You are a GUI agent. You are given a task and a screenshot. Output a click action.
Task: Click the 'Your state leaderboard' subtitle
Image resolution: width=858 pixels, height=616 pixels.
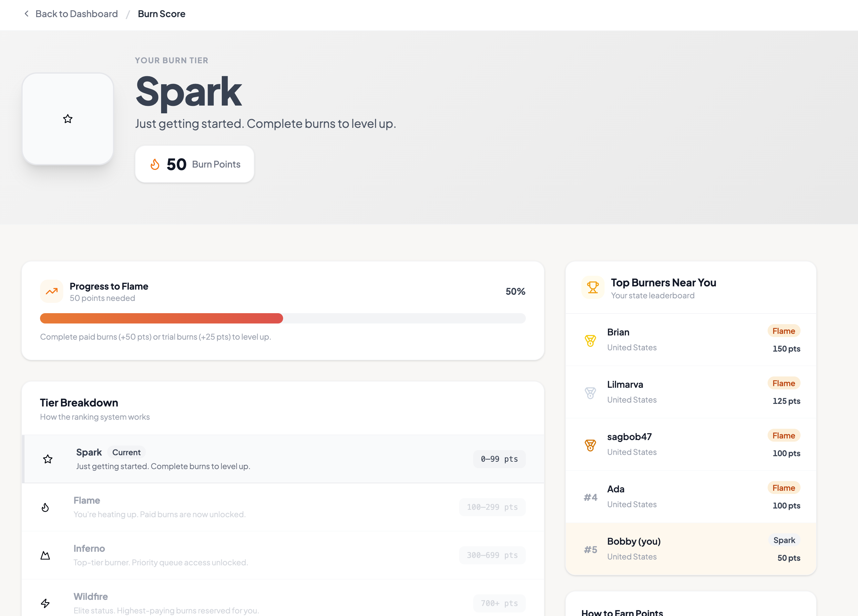click(x=653, y=295)
